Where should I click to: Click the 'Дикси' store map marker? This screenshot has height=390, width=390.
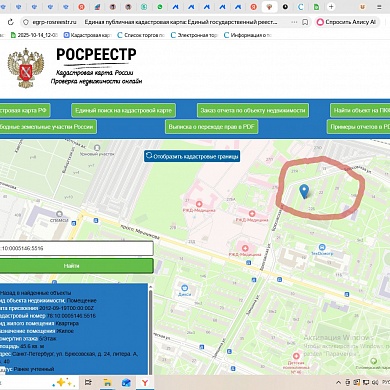184,288
